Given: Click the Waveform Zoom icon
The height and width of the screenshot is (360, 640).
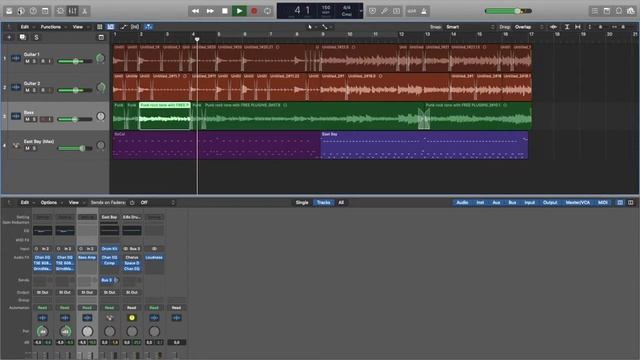Looking at the screenshot, I should (553, 27).
